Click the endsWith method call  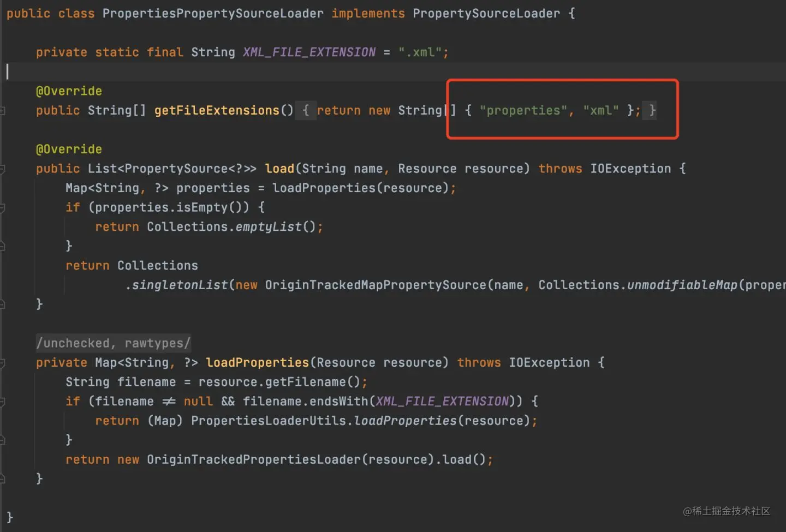[338, 402]
